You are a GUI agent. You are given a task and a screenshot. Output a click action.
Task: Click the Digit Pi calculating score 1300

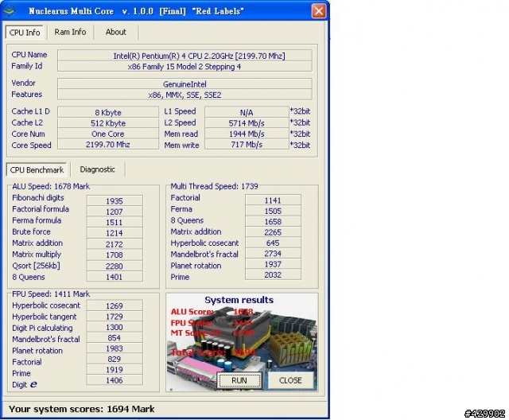[115, 327]
